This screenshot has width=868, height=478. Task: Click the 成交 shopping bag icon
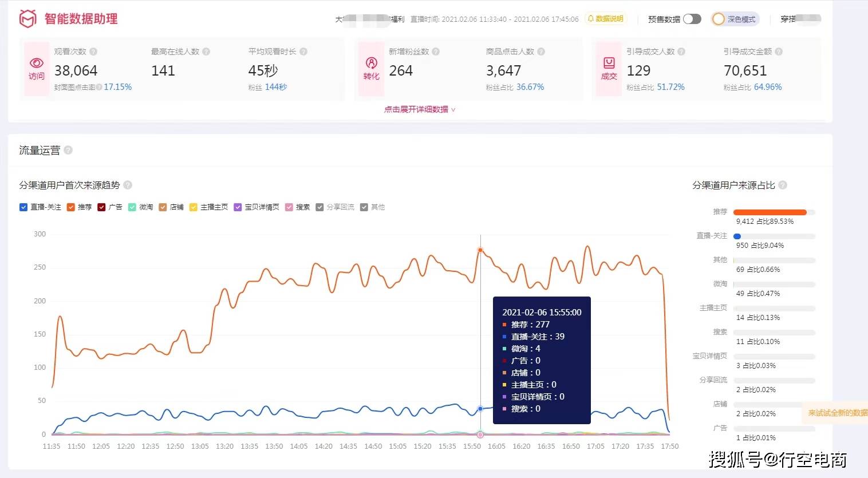point(609,63)
